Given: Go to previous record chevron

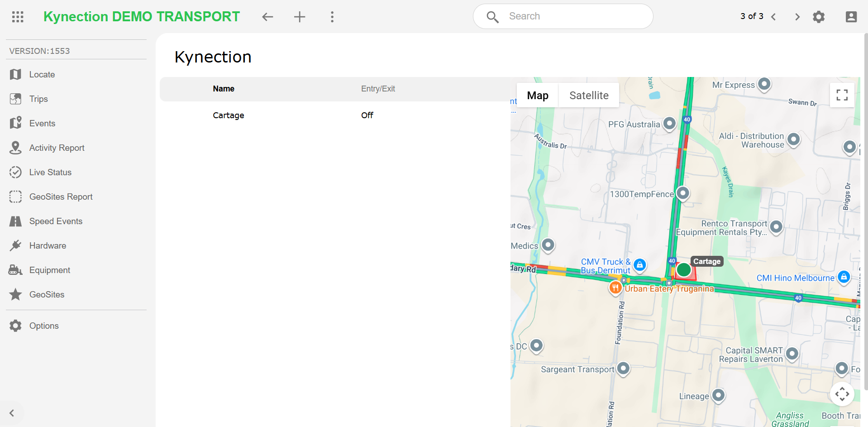Looking at the screenshot, I should (774, 17).
